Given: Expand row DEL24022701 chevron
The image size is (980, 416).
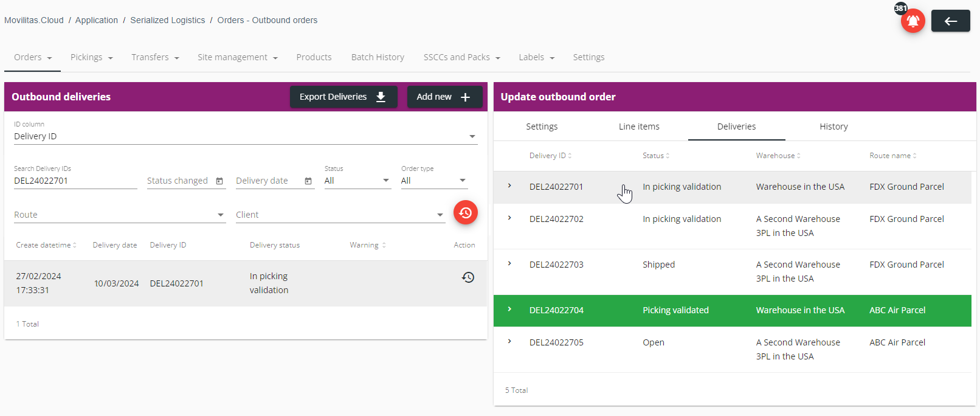Looking at the screenshot, I should [509, 185].
